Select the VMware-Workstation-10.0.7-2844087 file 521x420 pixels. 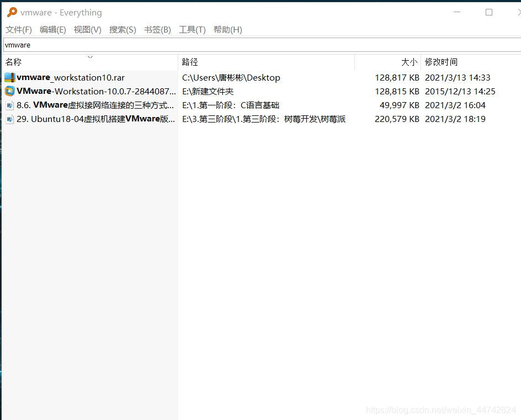coord(96,92)
